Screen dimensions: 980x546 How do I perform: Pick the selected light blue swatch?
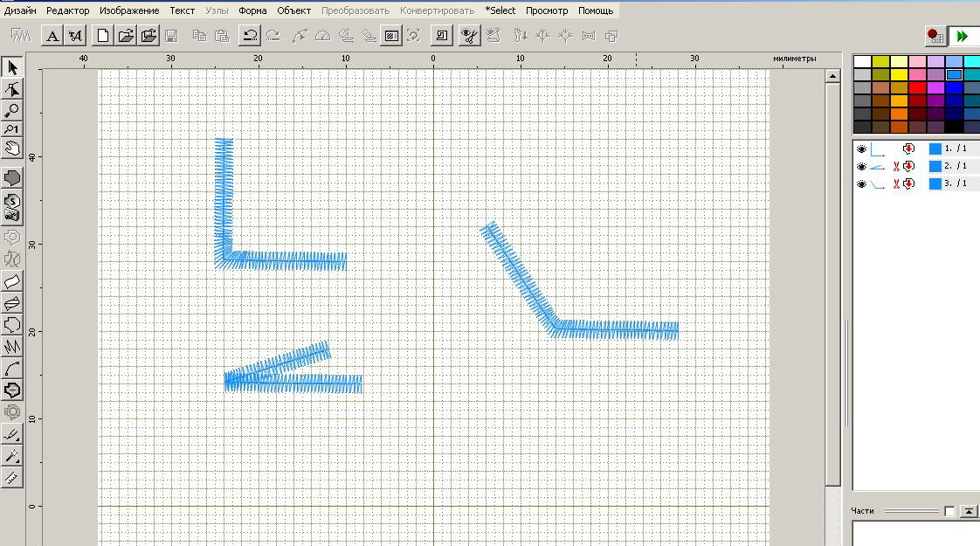click(954, 74)
